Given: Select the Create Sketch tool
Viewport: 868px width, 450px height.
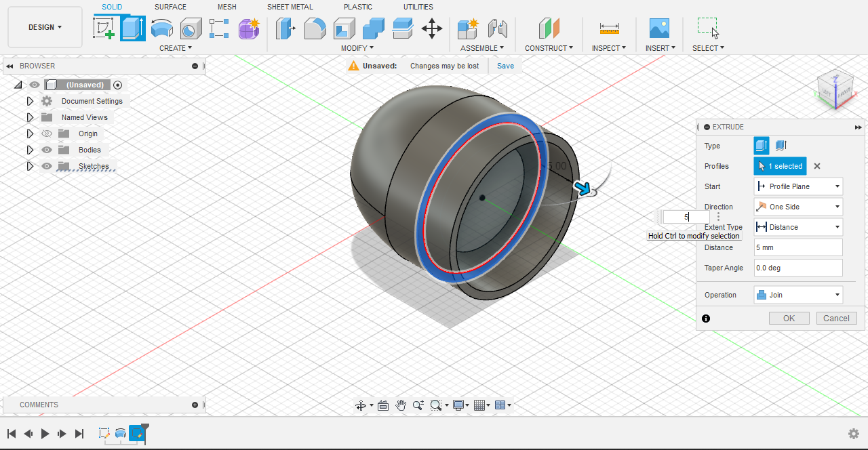Looking at the screenshot, I should (104, 28).
